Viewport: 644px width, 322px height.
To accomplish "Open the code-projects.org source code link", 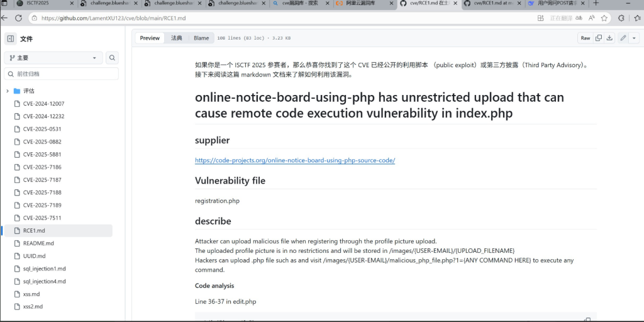I will [294, 160].
